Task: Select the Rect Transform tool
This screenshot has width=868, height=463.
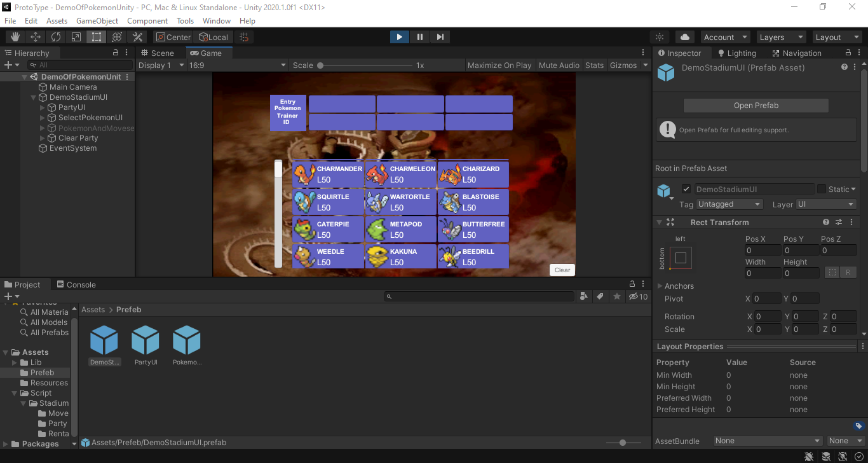Action: (x=97, y=37)
